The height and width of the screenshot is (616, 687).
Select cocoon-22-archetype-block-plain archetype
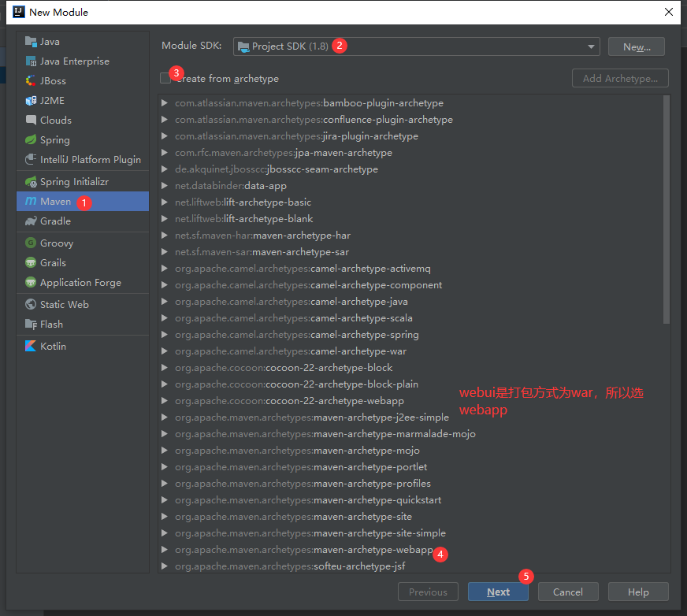click(x=296, y=384)
